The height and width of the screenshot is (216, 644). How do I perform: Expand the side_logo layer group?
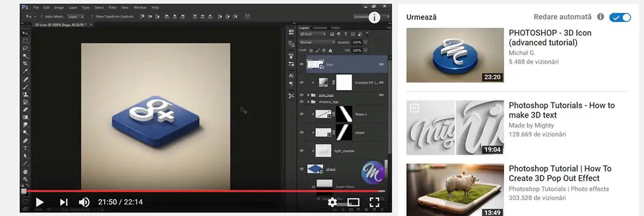309,95
